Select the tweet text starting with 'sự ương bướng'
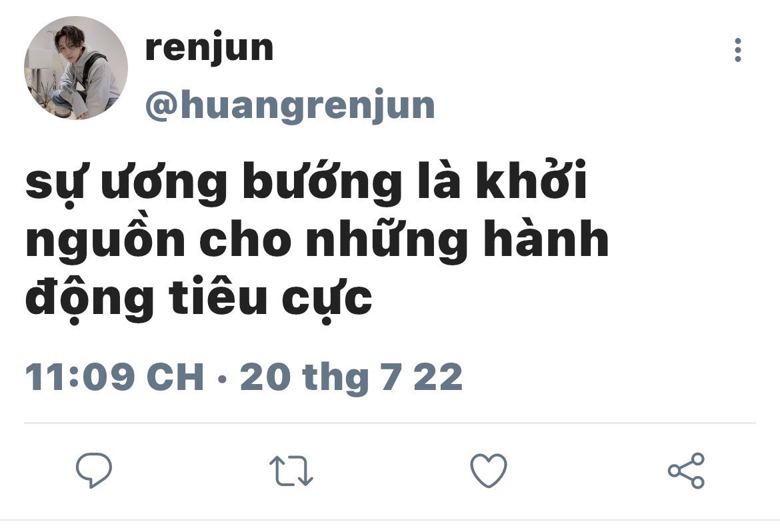Screen dimensions: 780x532 click(317, 241)
